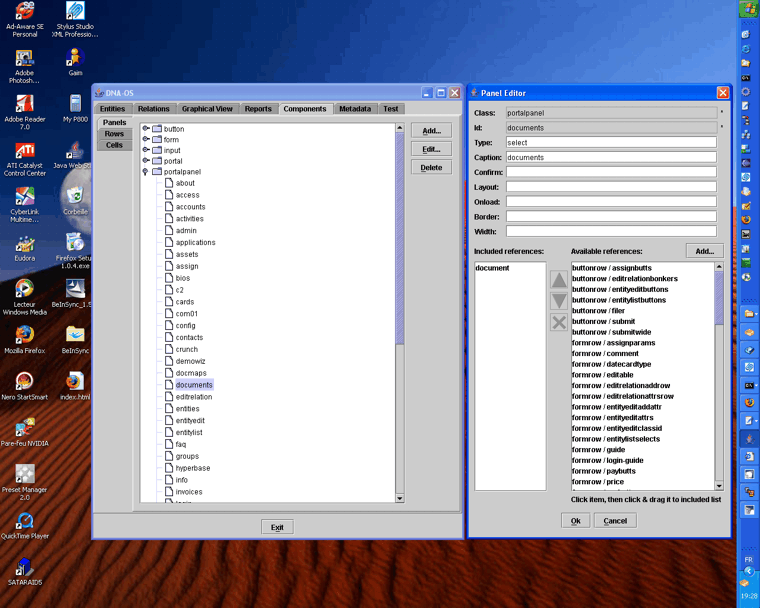The image size is (760, 608).
Task: Click the Width input field
Action: (611, 231)
